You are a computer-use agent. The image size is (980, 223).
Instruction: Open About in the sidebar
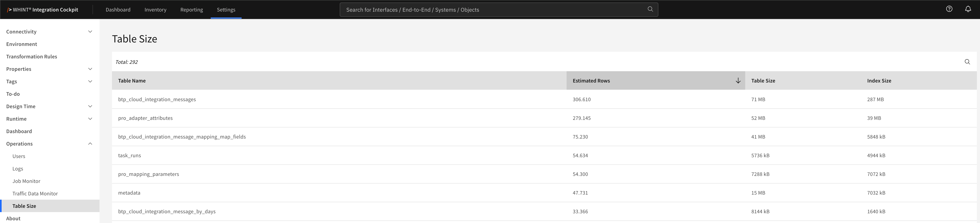coord(49,218)
